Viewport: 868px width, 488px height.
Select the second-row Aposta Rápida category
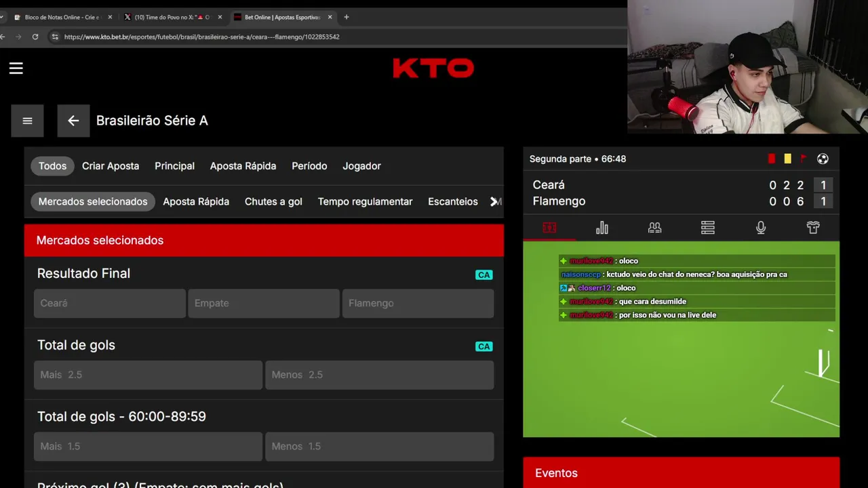tap(196, 202)
